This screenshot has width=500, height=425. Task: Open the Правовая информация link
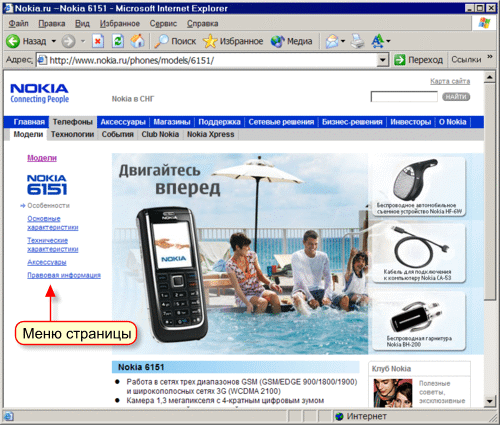point(64,275)
